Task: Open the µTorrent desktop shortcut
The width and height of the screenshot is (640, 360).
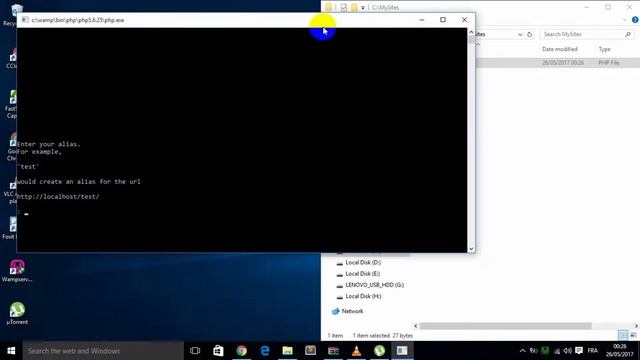Action: tap(17, 313)
